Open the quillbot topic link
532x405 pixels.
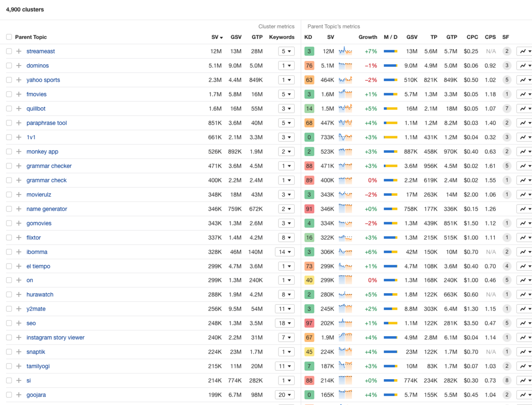(36, 108)
